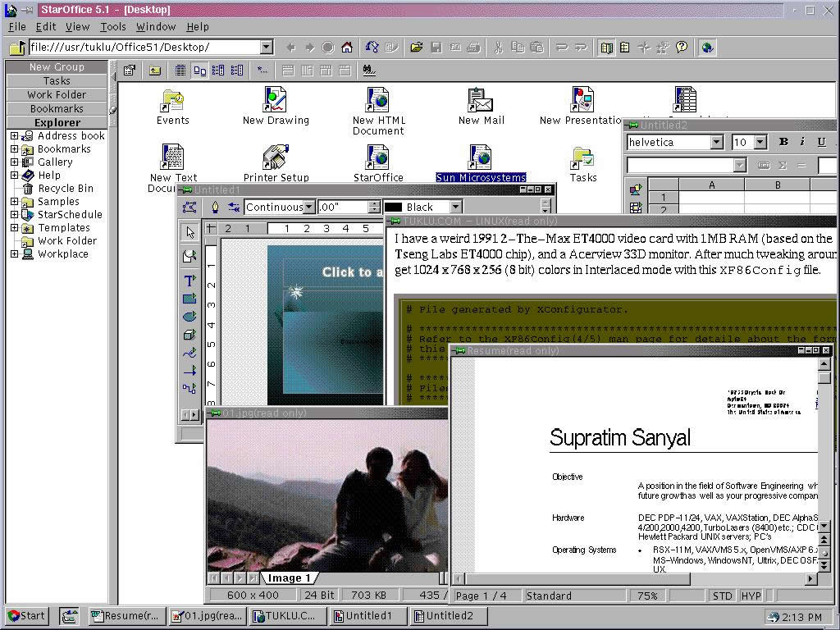Screen dimensions: 840x630
Task: Choose the 3D Objects tool in Untitled1
Action: click(x=189, y=335)
